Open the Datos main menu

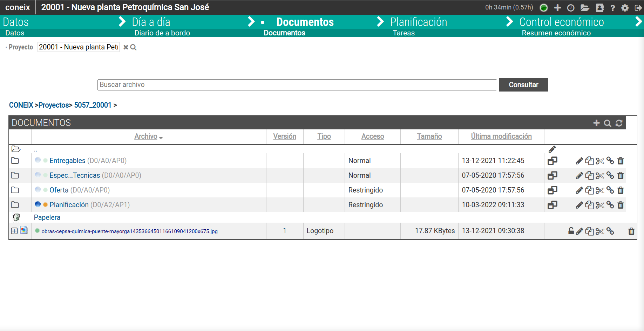[x=16, y=22]
